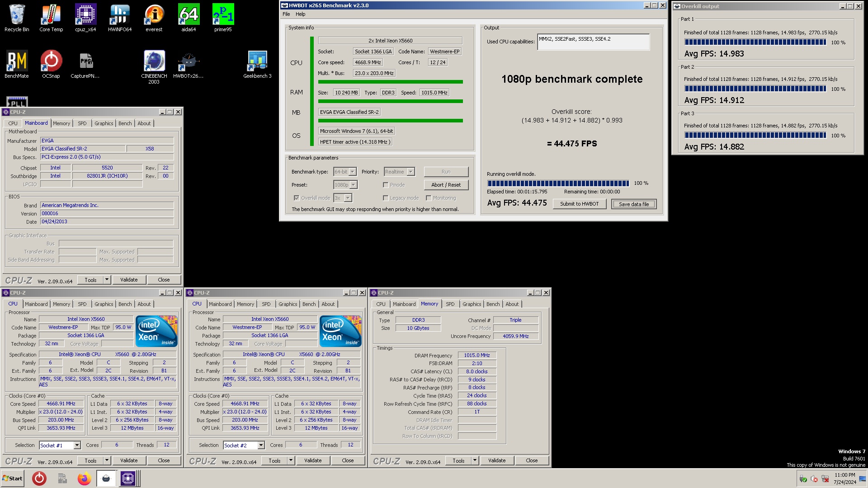Launch HWiNFO64 desktop shortcut
This screenshot has width=868, height=488.
(120, 18)
